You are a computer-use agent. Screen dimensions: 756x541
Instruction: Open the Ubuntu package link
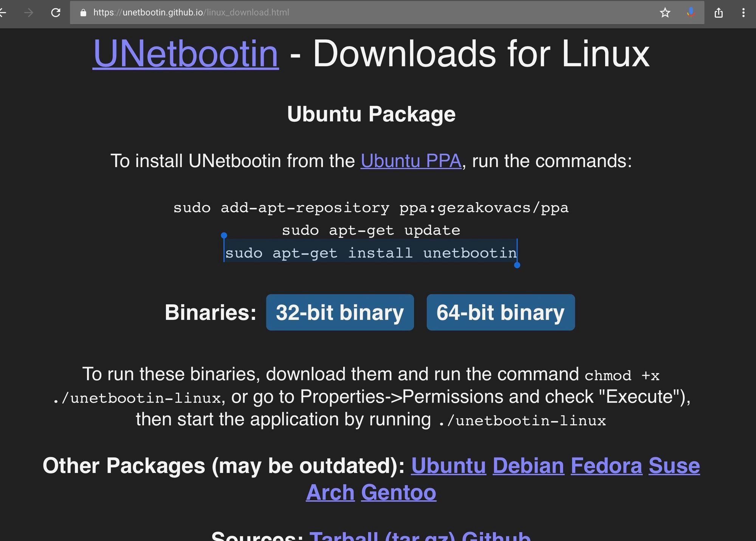[x=448, y=465]
